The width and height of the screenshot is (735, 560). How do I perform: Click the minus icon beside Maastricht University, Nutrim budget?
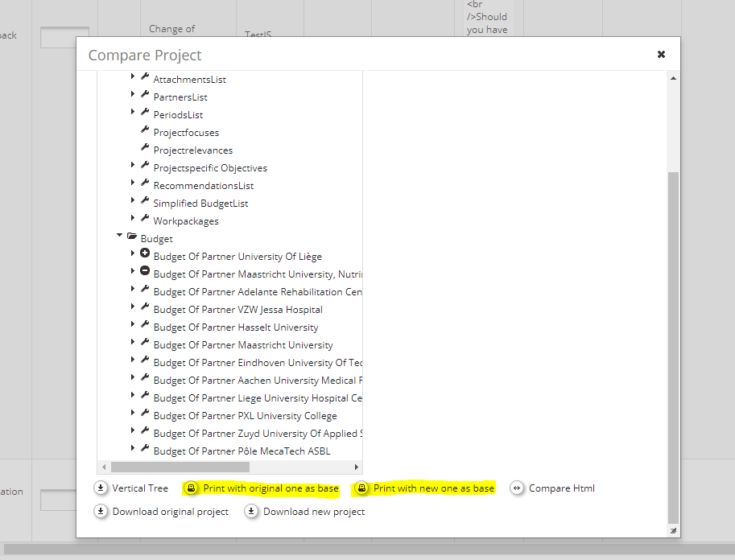pyautogui.click(x=145, y=272)
